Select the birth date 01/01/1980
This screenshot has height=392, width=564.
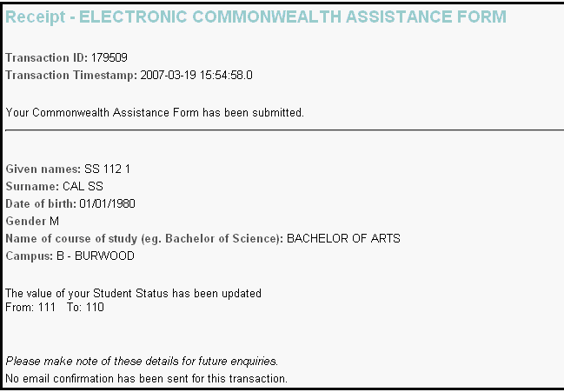coord(108,203)
